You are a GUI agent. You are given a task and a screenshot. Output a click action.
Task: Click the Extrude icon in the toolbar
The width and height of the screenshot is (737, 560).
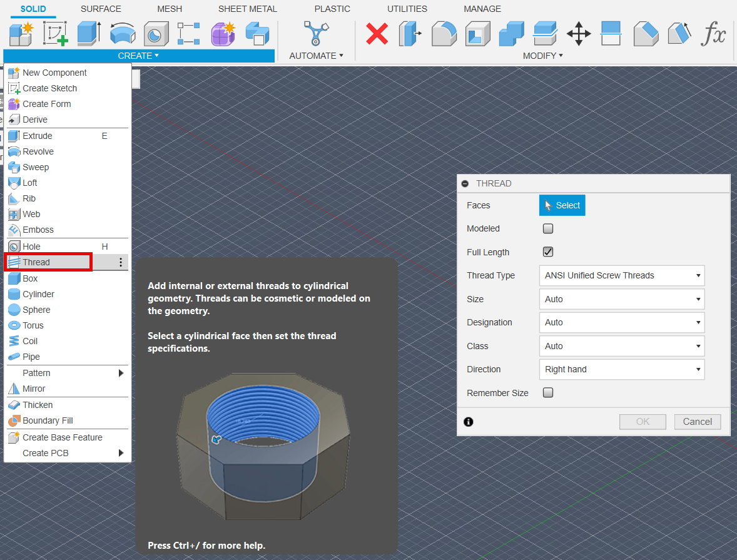(89, 33)
